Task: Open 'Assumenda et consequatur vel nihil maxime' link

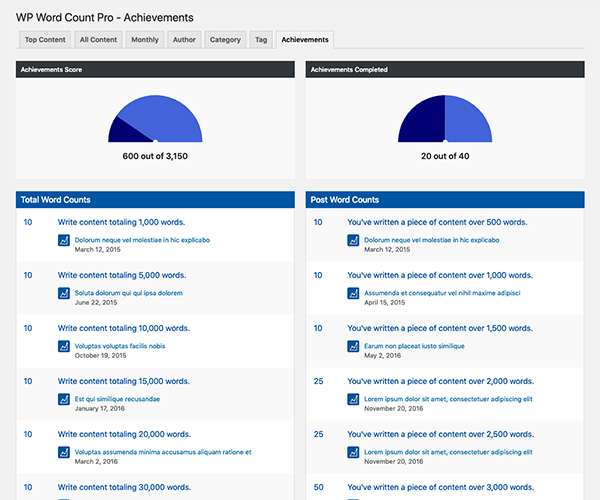Action: 442,293
